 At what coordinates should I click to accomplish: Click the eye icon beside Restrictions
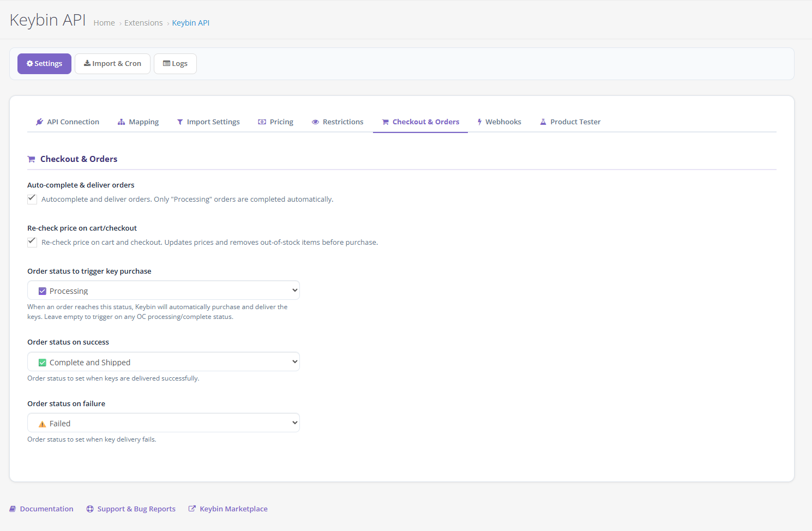tap(315, 122)
